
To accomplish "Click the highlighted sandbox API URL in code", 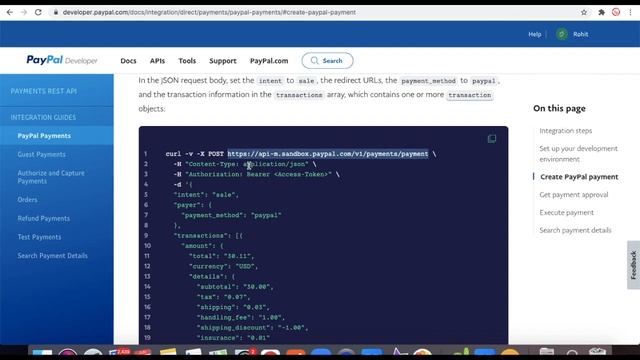I will pos(328,154).
